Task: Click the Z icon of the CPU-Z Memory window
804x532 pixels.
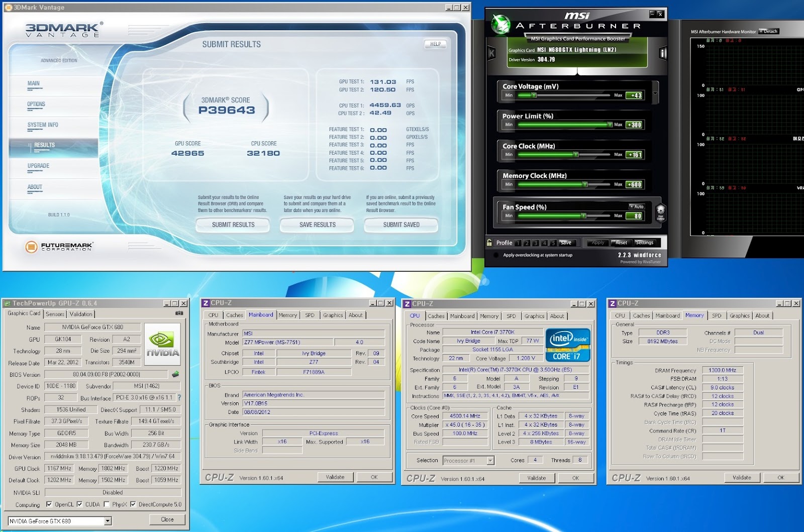Action: click(612, 303)
